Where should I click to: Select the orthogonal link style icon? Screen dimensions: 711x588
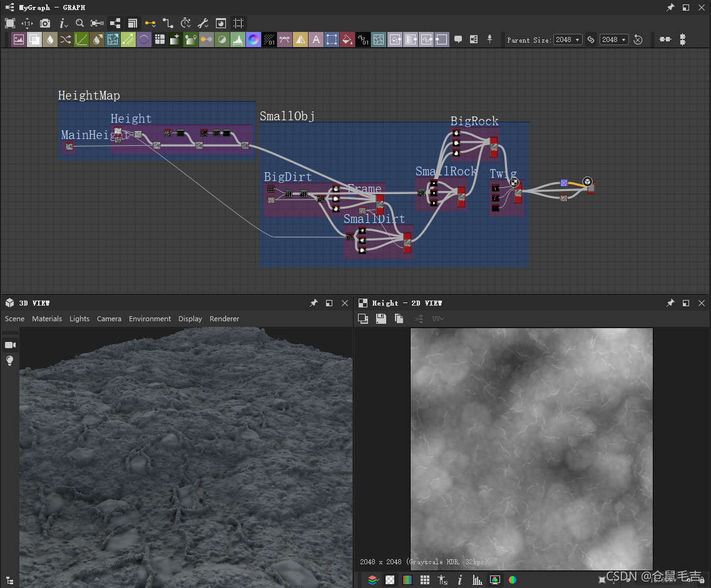click(x=168, y=23)
